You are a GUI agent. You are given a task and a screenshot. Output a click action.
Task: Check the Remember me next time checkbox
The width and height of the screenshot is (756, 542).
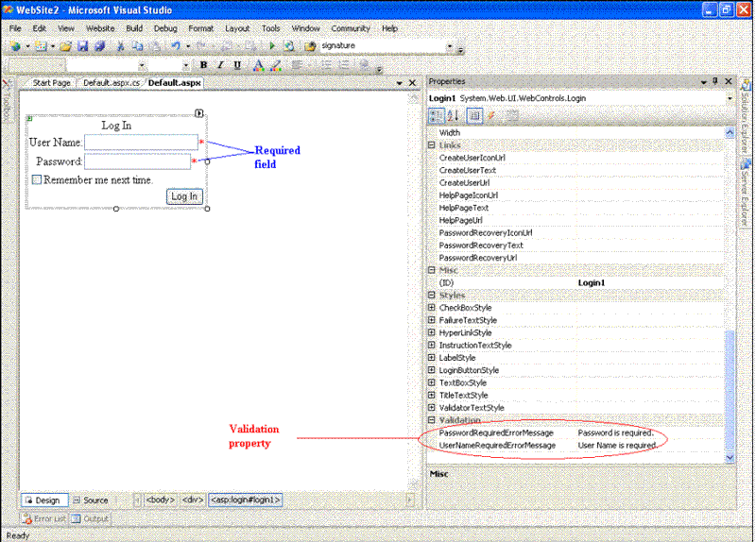pyautogui.click(x=37, y=179)
